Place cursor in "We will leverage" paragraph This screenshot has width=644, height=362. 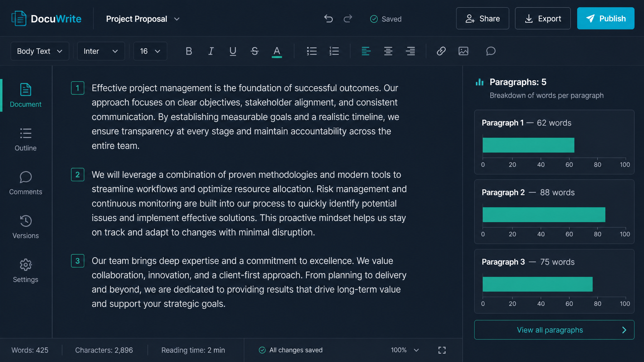point(249,203)
